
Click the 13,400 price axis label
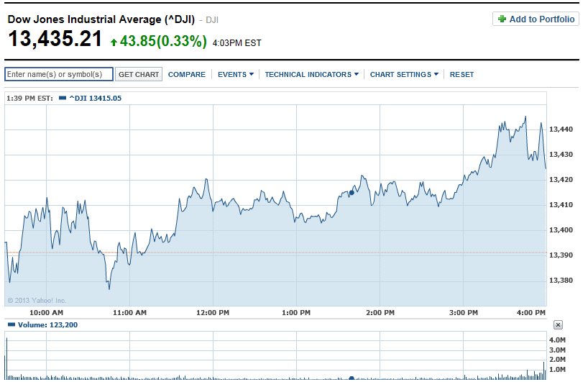coord(561,229)
